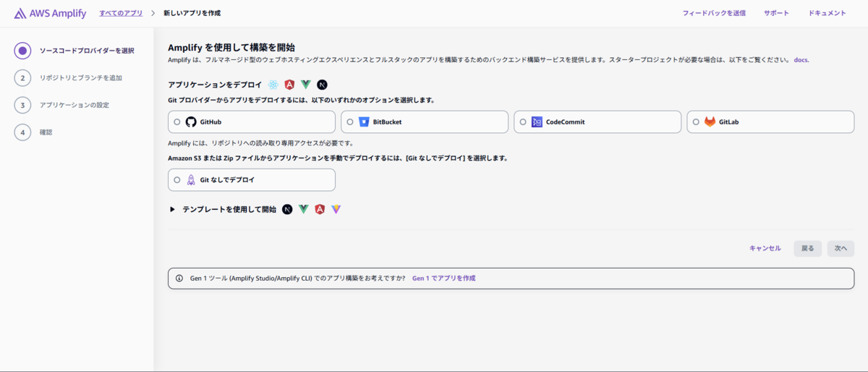Open the すべてのアプリ breadcrumb link

121,13
